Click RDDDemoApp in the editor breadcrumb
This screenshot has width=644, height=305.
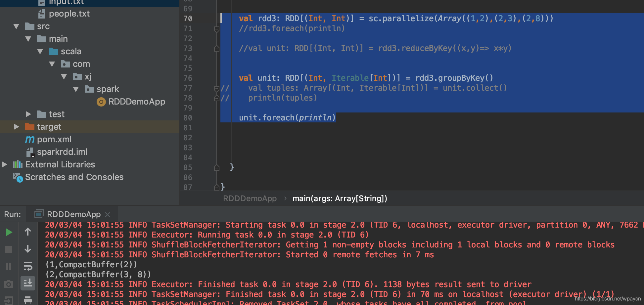click(250, 198)
